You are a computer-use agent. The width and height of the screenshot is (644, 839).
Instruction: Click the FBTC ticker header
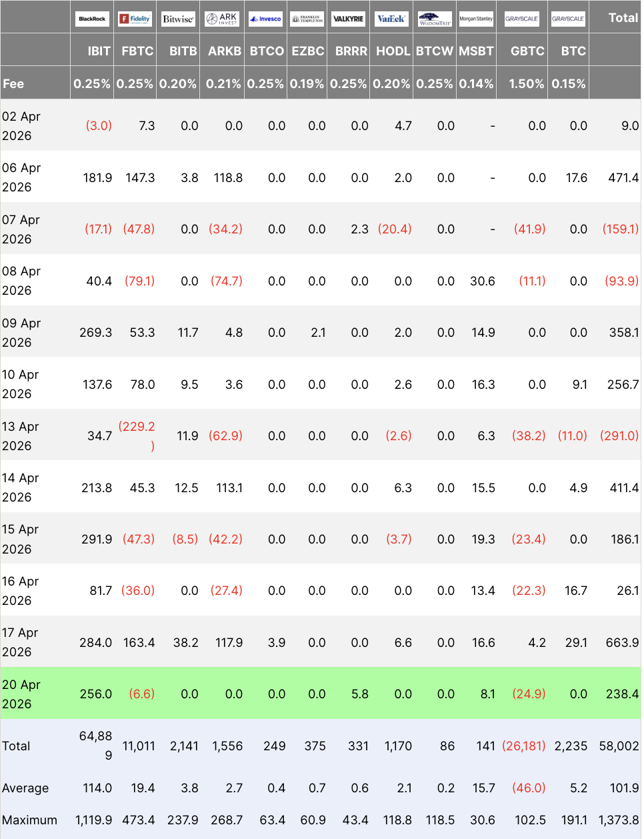point(135,50)
